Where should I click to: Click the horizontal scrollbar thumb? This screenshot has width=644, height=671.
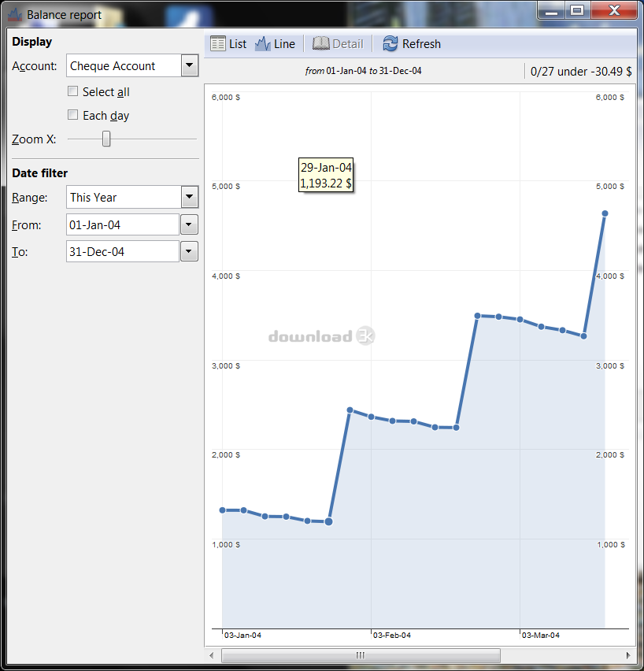361,655
